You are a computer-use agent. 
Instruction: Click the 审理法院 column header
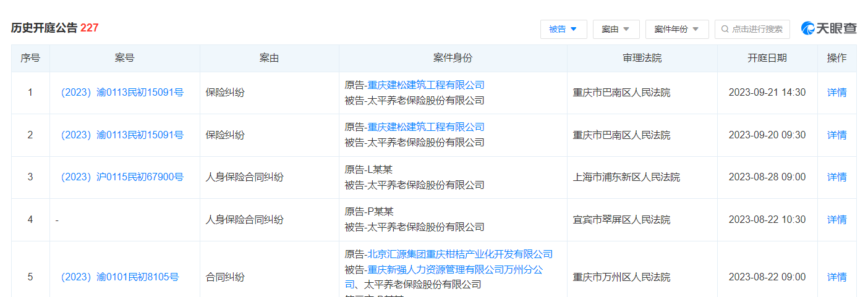coord(642,58)
